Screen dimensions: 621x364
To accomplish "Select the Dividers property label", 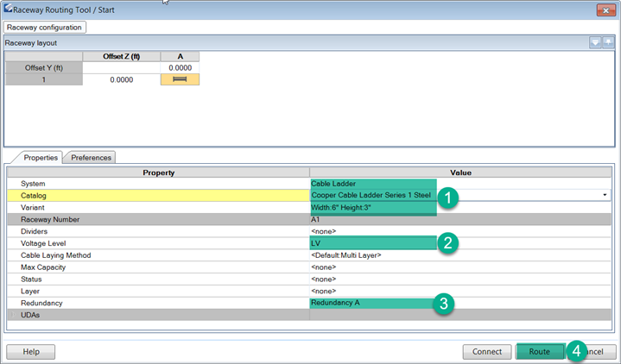I will click(x=34, y=231).
